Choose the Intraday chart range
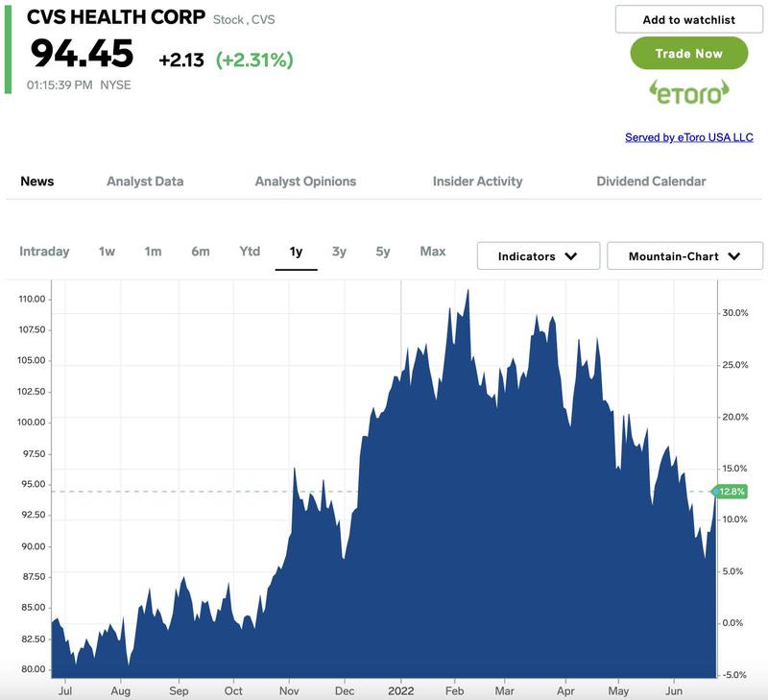Viewport: 768px width, 700px height. 44,252
